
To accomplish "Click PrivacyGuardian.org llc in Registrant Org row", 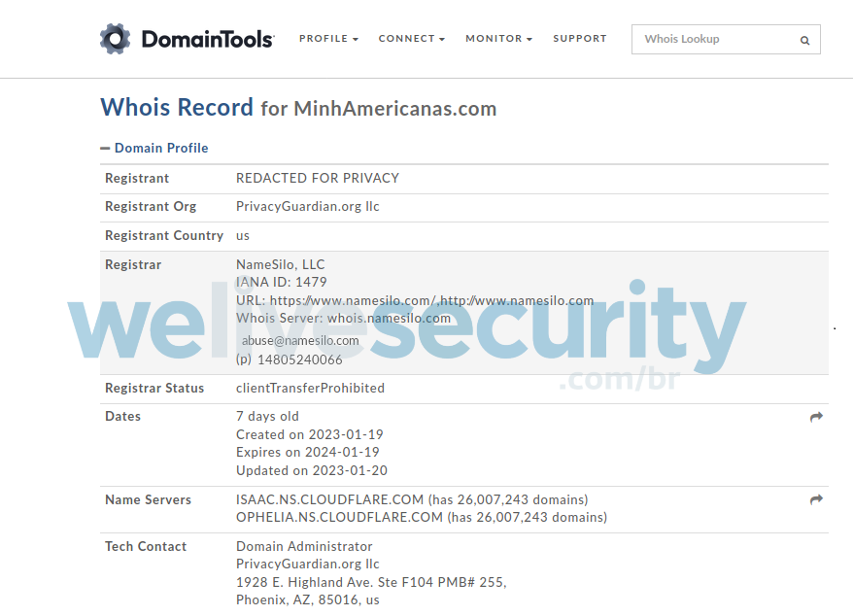I will (307, 207).
